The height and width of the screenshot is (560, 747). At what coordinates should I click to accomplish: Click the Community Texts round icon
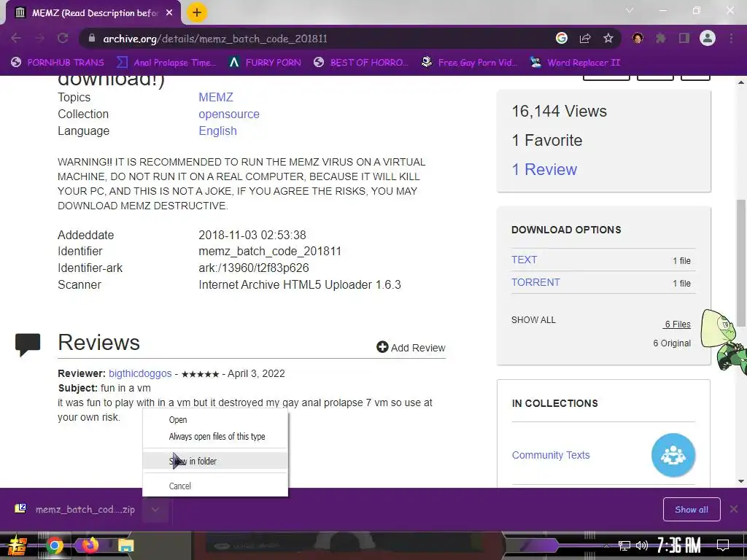point(673,455)
